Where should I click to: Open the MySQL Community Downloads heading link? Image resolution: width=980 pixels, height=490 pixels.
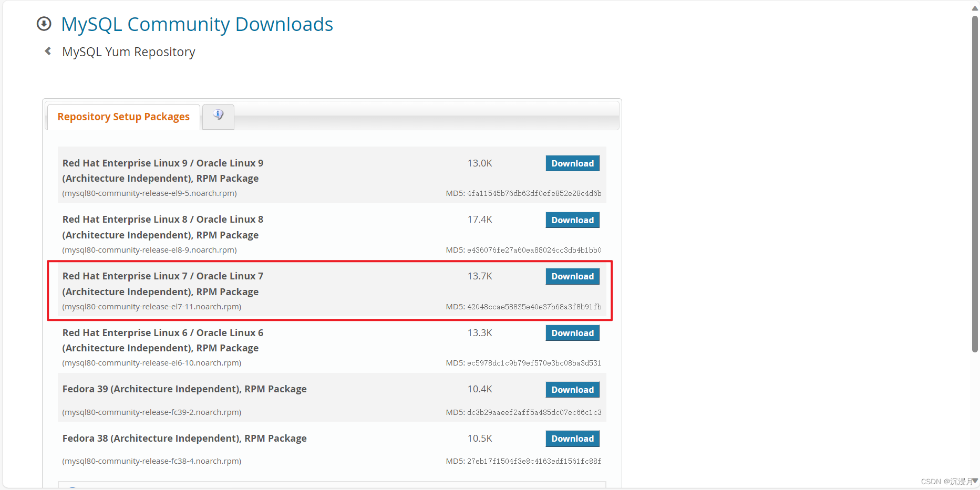tap(197, 24)
